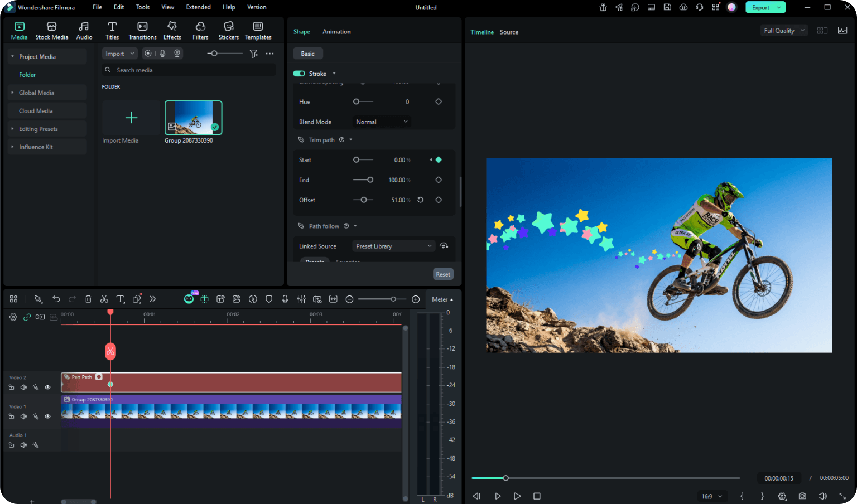This screenshot has height=504, width=857.
Task: Mute the Video 2 track
Action: (x=23, y=387)
